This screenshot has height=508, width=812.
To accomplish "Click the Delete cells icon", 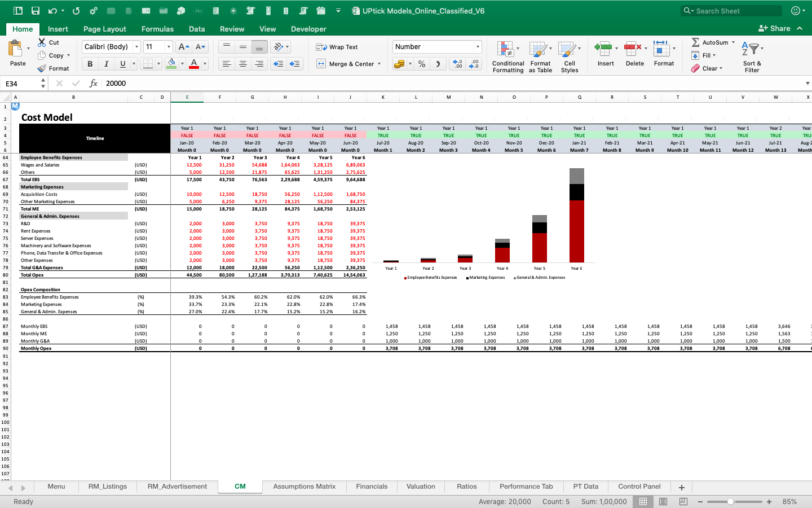I will 632,49.
